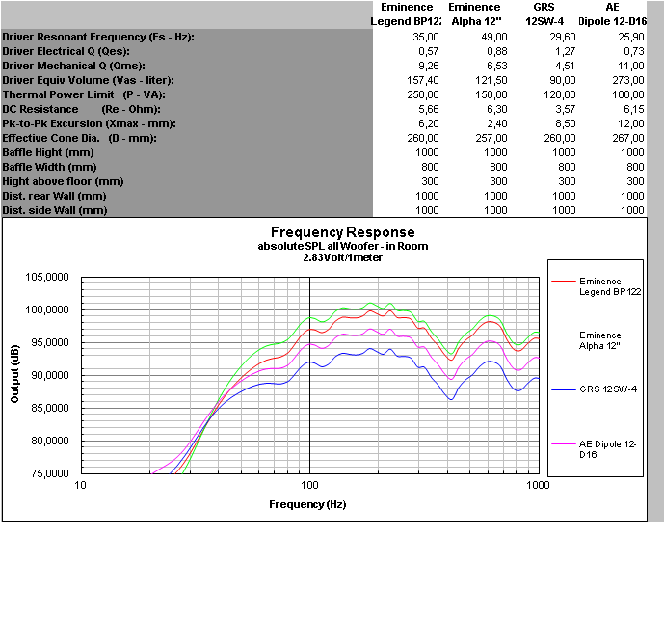This screenshot has height=644, width=664.
Task: Select the 'Driver Equiv Volume (Vas - liter):' label
Action: [88, 80]
